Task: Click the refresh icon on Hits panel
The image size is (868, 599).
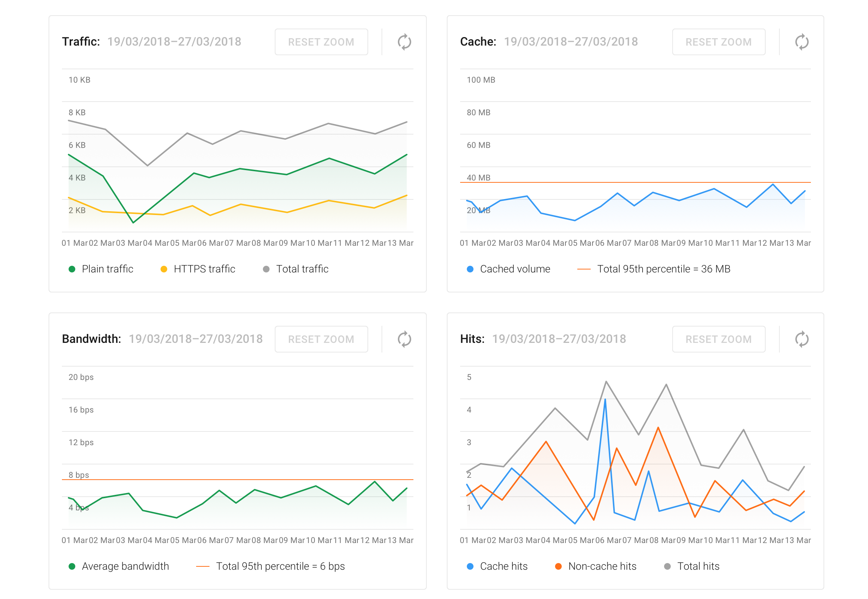Action: pos(802,339)
